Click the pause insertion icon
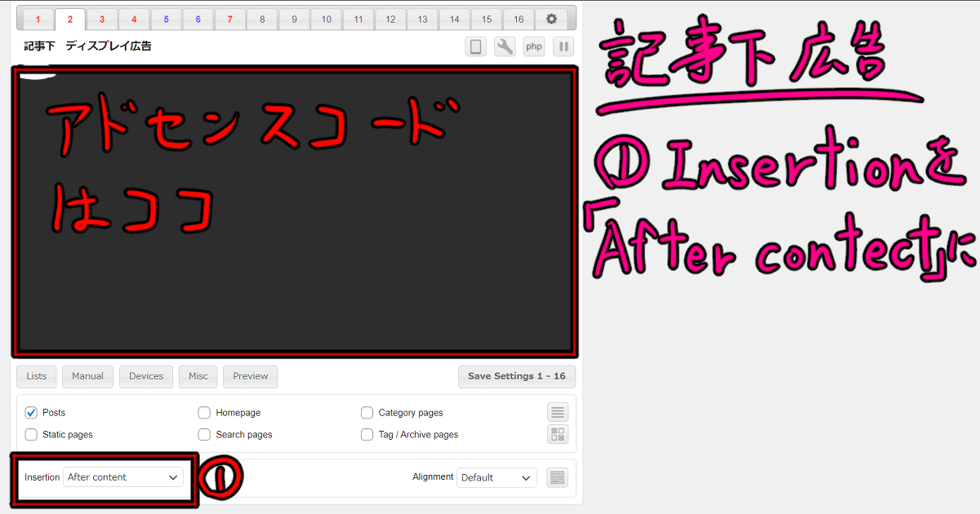The image size is (980, 514). 563,47
